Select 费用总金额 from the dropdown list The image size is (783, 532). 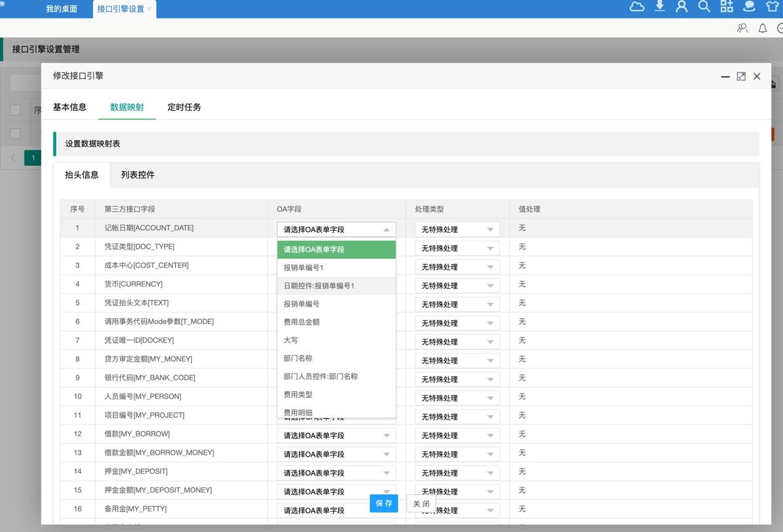pyautogui.click(x=302, y=322)
